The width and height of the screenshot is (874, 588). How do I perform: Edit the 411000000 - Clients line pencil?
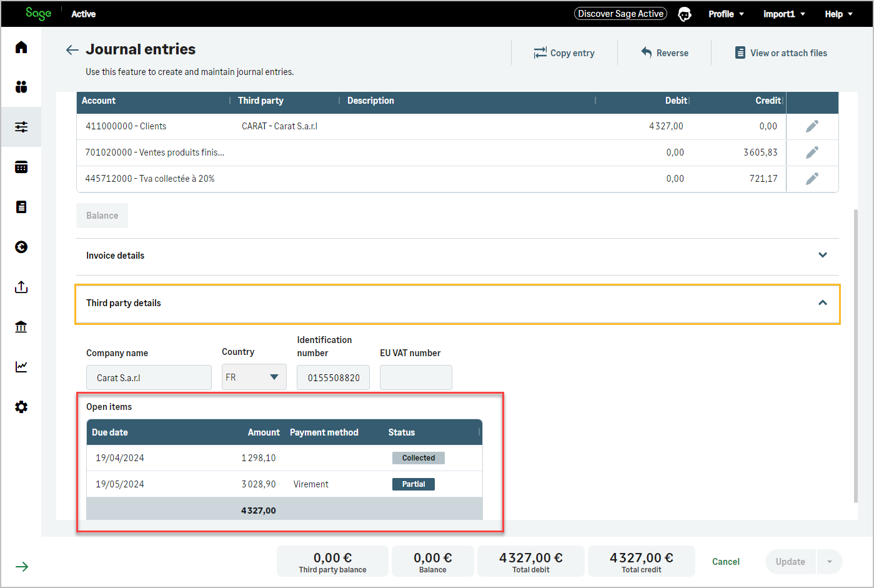(x=812, y=126)
